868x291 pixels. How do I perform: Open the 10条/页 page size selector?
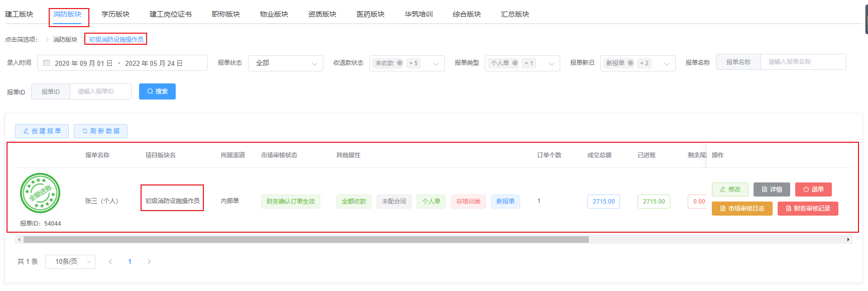click(70, 261)
